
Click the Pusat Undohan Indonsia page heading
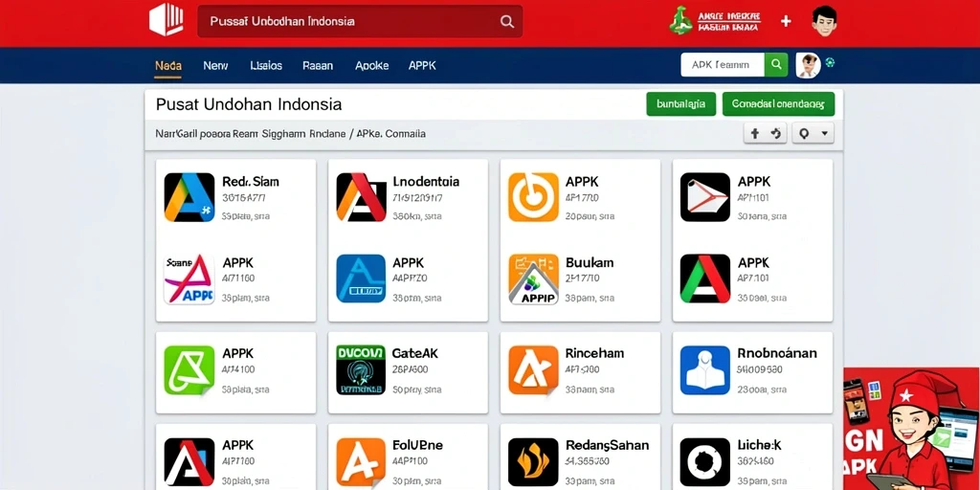[x=249, y=104]
